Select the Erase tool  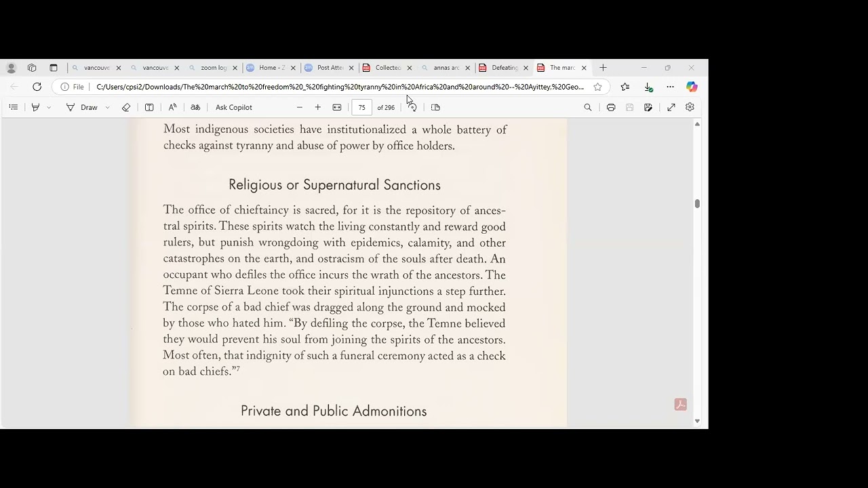click(x=126, y=107)
